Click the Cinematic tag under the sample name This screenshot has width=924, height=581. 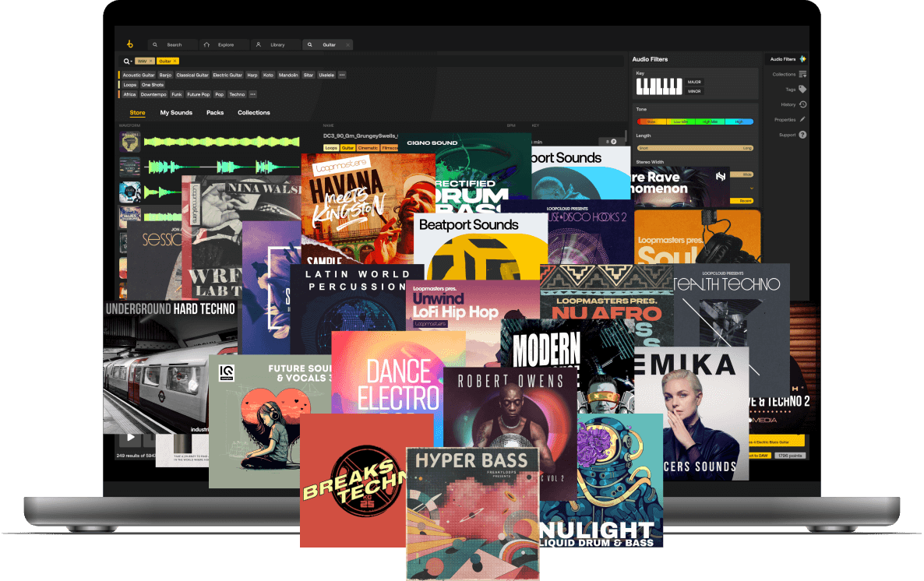coord(369,148)
